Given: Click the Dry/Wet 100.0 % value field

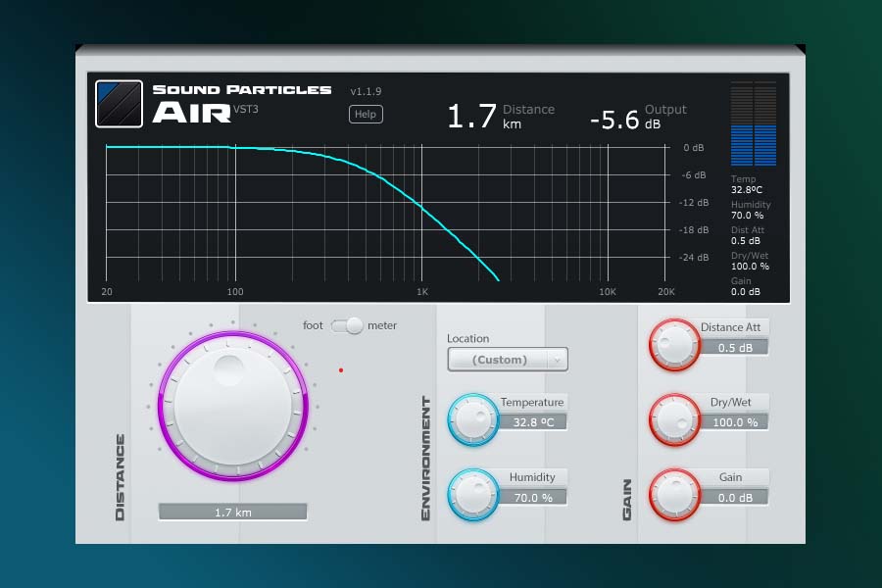Looking at the screenshot, I should [735, 422].
